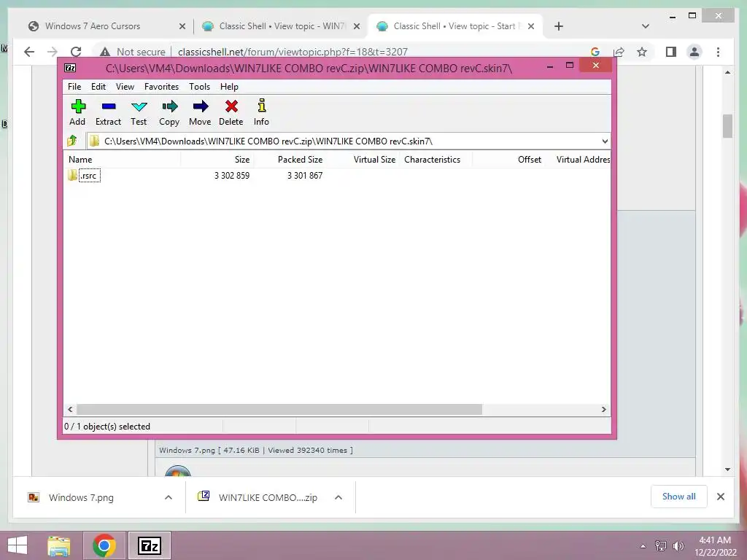Run the Test archive tool

(139, 112)
